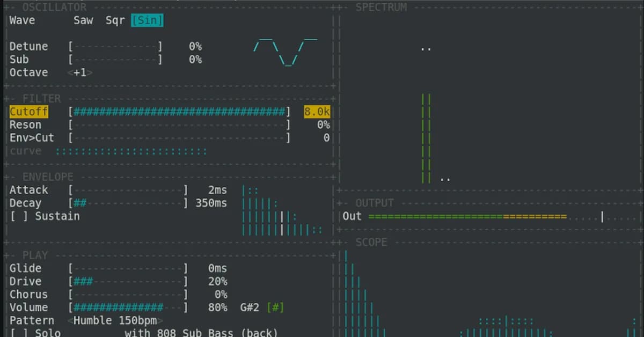Raise the Octave with its right arrow
644x337 pixels.
[90, 72]
